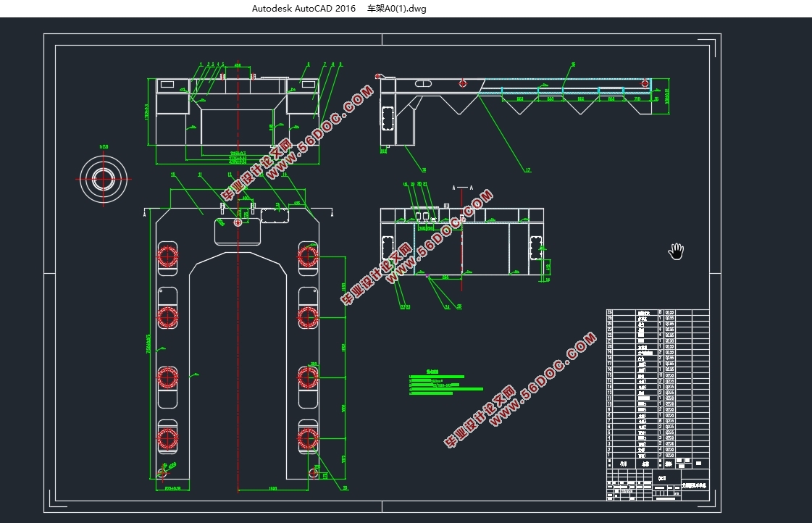
Task: Select the red center hole in plan view
Action: point(238,222)
